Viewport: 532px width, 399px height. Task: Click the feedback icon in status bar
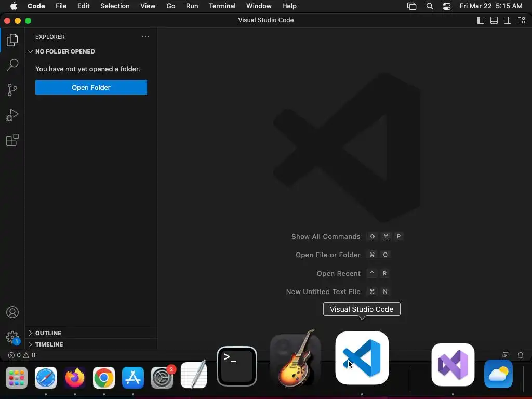[505, 355]
